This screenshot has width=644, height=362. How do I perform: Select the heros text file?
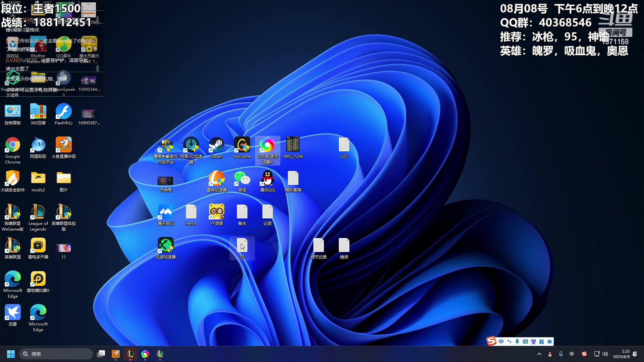point(191,215)
